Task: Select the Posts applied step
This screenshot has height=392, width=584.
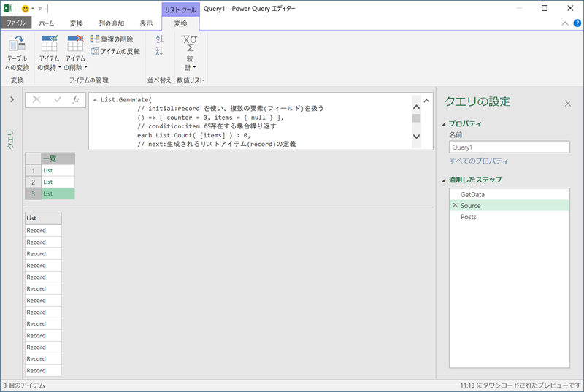Action: pos(468,217)
